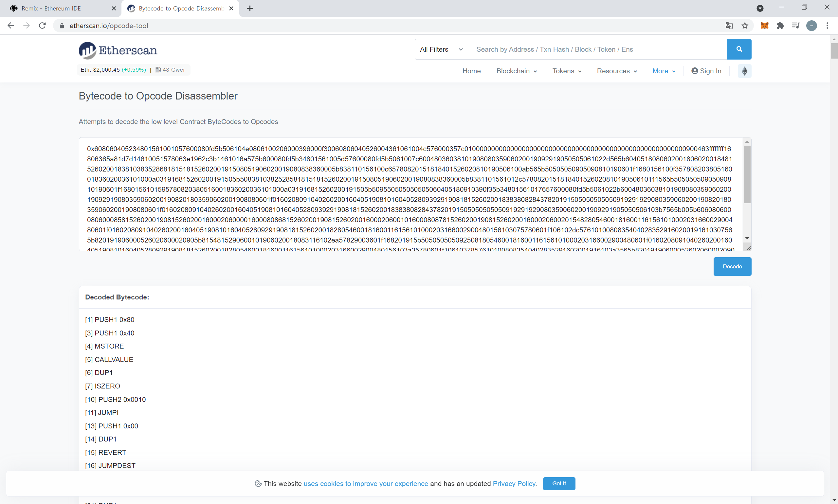Expand the Blockchain menu

[x=516, y=71]
